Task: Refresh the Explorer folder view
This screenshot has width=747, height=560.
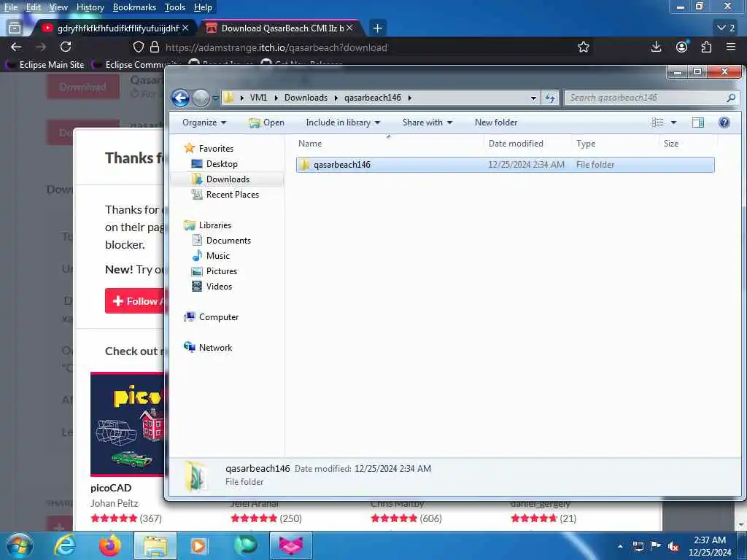Action: tap(550, 98)
